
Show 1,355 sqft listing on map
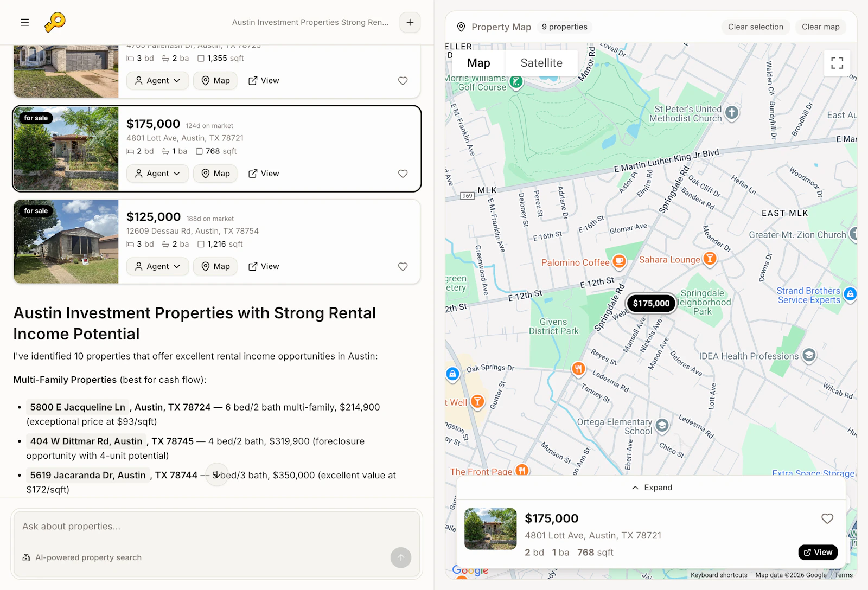pyautogui.click(x=215, y=81)
